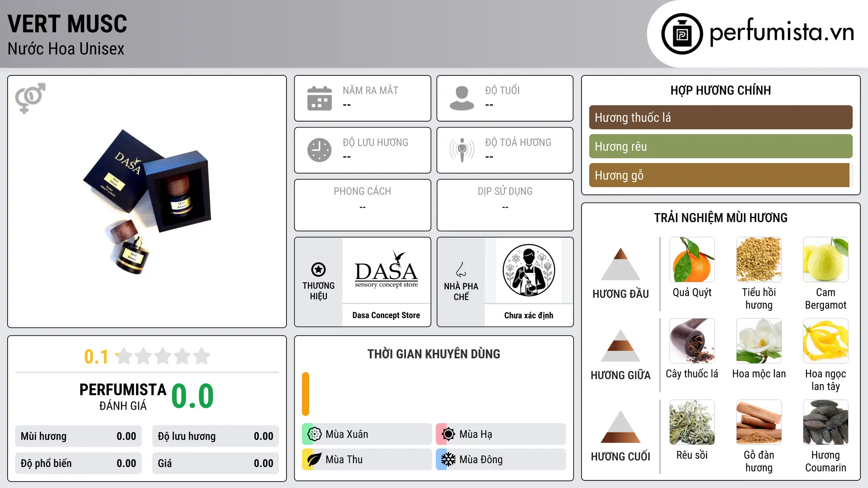
Task: Click the Hương đầu pyramid icon
Action: 620,263
